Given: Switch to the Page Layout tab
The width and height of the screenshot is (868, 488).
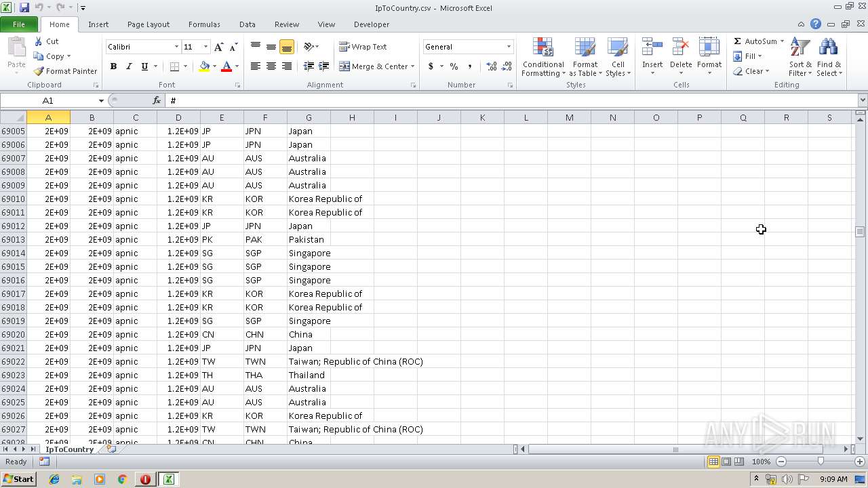Looking at the screenshot, I should 149,24.
